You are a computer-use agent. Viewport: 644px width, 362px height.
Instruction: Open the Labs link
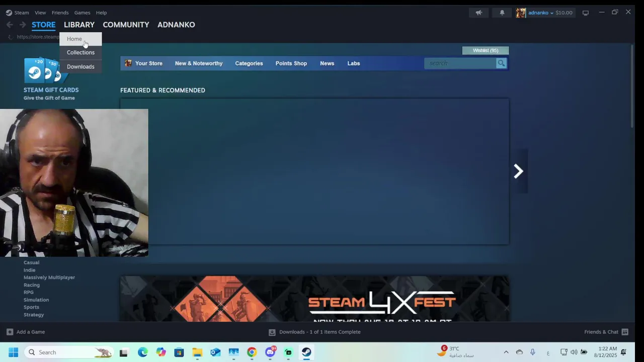354,63
